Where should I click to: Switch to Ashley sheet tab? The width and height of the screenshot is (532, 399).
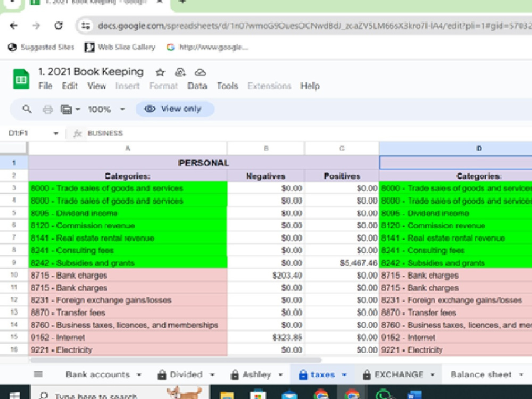(256, 375)
